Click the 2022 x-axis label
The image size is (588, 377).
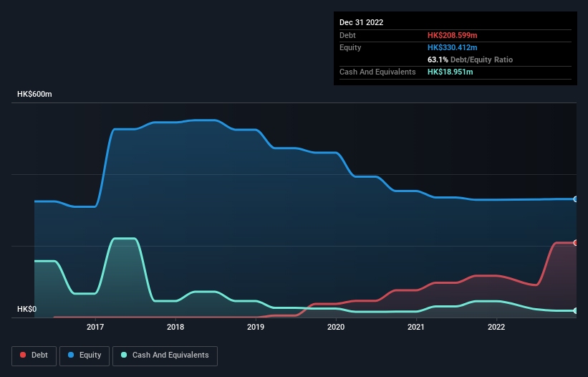coord(496,327)
